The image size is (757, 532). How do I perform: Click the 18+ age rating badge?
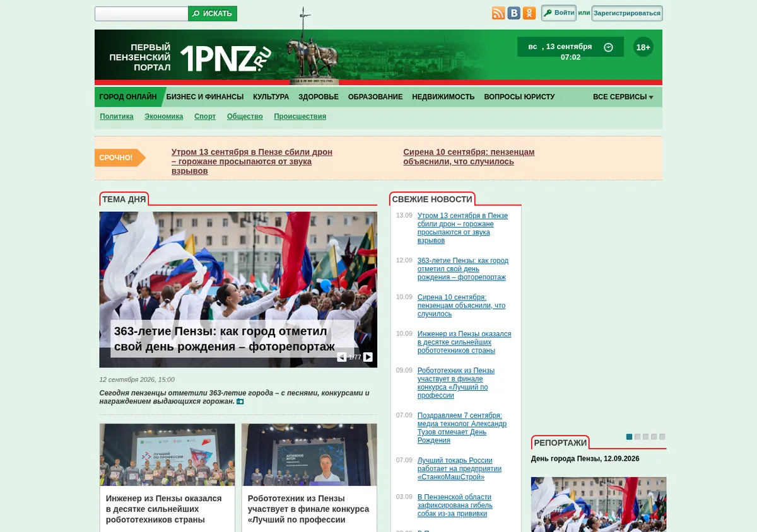click(643, 47)
